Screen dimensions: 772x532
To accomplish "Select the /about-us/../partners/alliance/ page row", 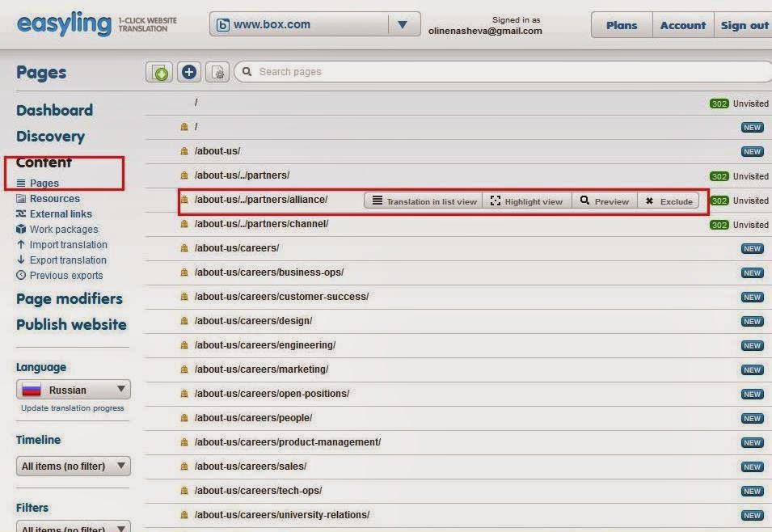I will pyautogui.click(x=261, y=200).
